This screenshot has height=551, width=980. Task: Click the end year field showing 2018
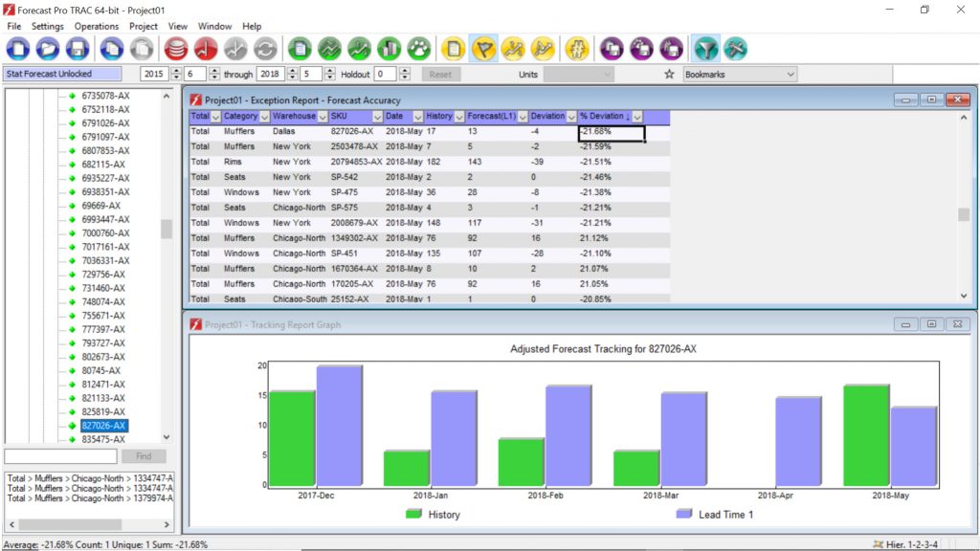pyautogui.click(x=271, y=74)
